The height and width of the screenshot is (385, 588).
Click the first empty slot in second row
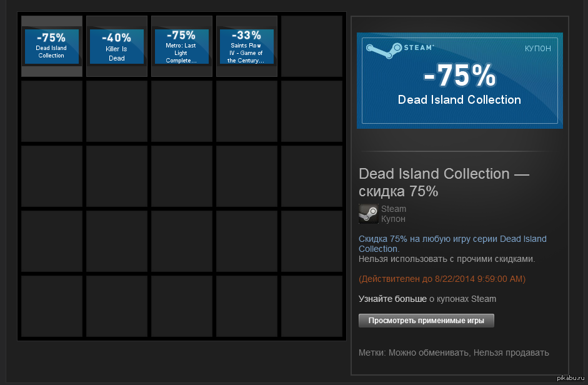click(x=52, y=111)
